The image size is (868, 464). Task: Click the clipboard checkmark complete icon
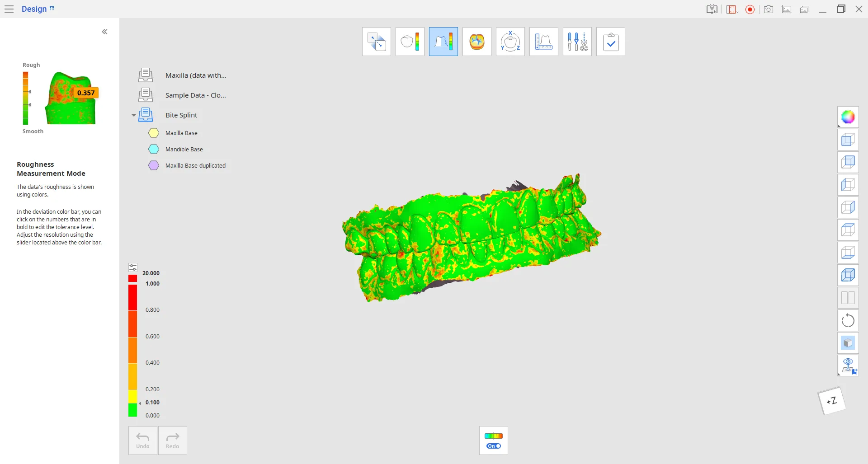click(x=610, y=42)
